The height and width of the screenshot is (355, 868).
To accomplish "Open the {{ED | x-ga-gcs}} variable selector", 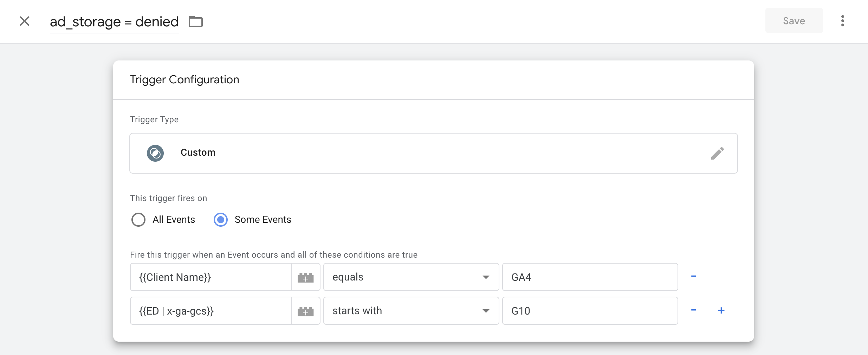I will 210,311.
